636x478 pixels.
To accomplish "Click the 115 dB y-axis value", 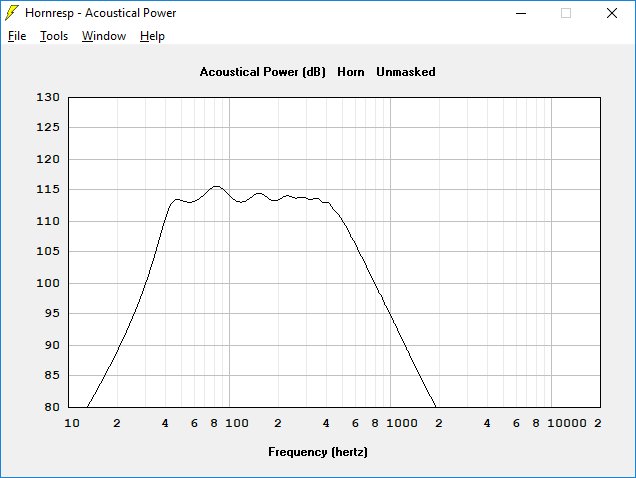I will coord(48,189).
